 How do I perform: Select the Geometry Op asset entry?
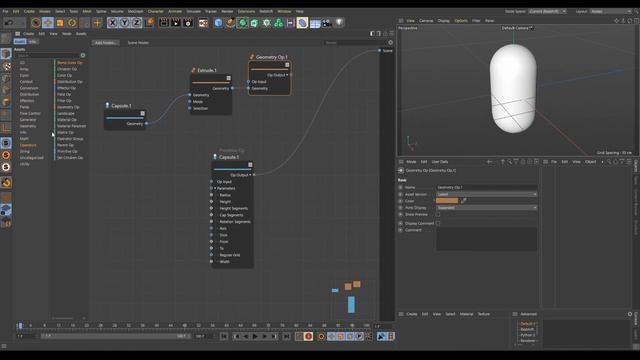pos(68,107)
